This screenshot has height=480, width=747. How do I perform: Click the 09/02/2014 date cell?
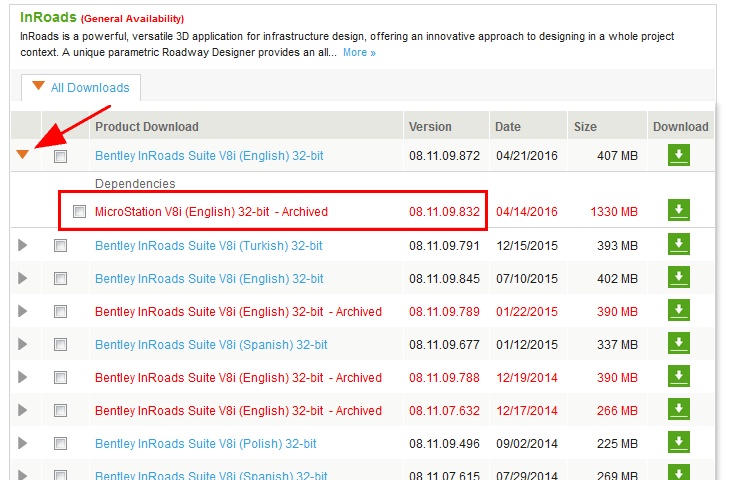tap(526, 444)
